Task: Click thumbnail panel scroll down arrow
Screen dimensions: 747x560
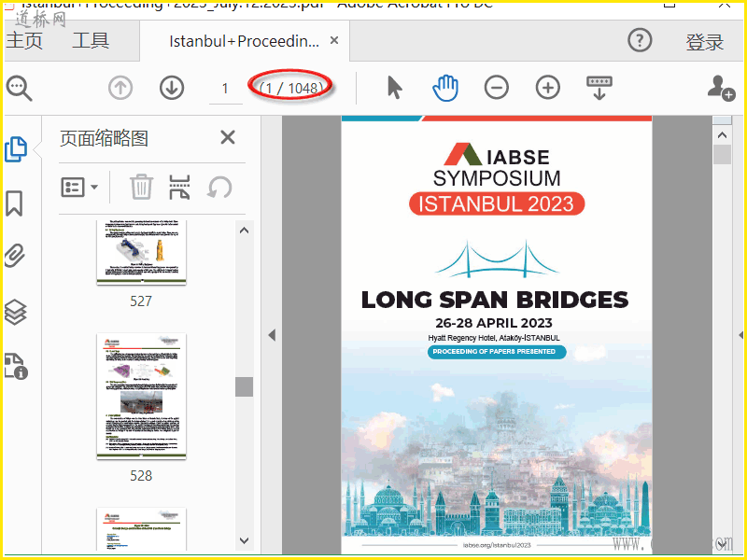Action: (245, 540)
